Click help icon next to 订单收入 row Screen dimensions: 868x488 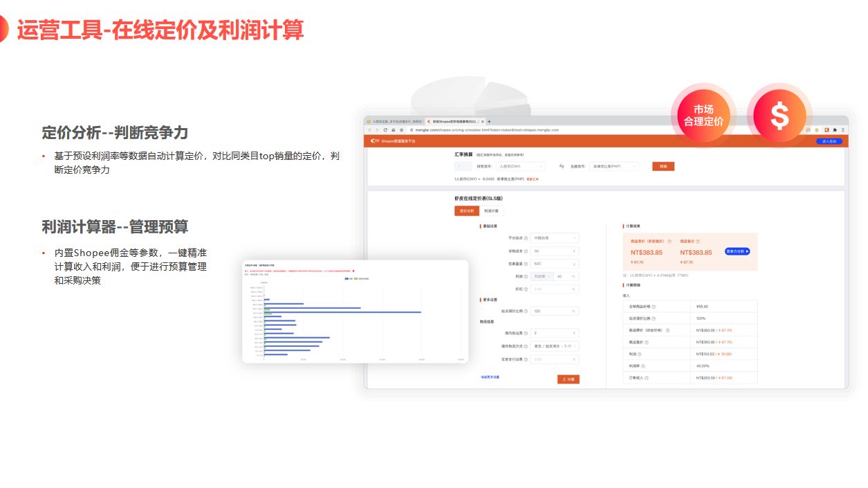[x=647, y=378]
